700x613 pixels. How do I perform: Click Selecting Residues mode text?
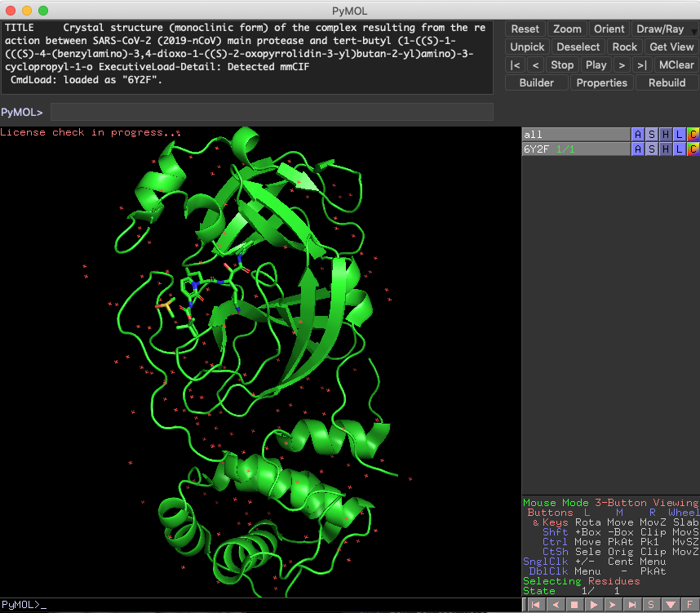(x=581, y=581)
